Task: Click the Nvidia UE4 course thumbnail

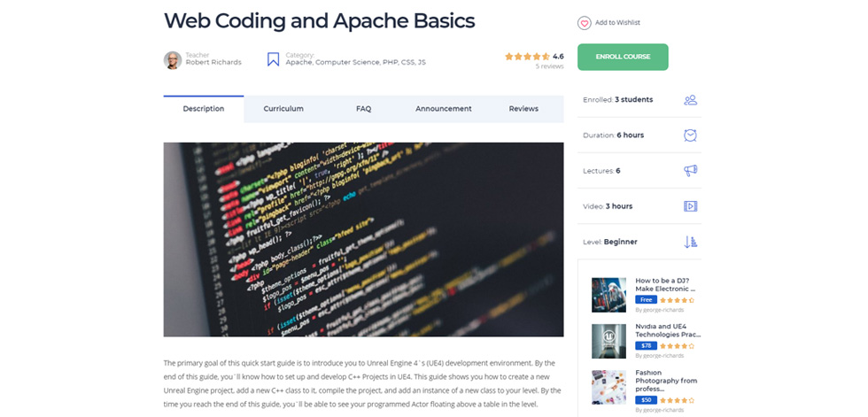Action: pyautogui.click(x=609, y=341)
